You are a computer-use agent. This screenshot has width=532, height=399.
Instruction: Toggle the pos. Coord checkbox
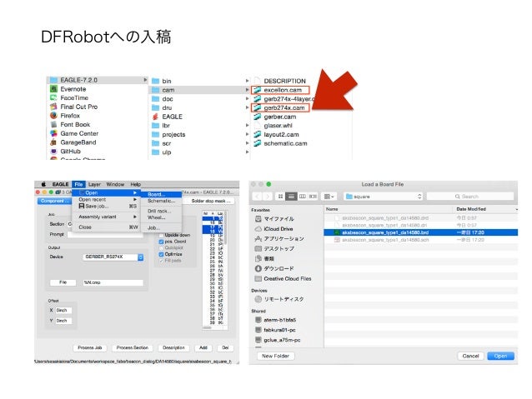162,242
